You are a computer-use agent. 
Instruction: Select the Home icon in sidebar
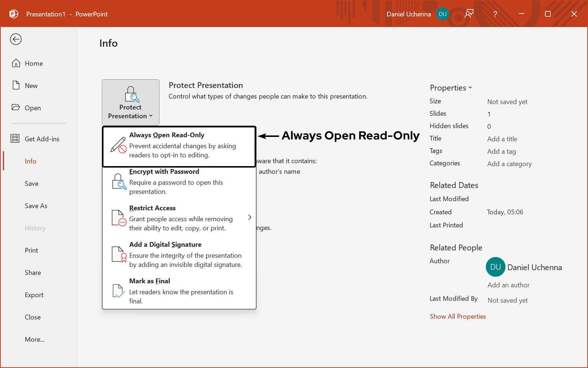tap(16, 63)
